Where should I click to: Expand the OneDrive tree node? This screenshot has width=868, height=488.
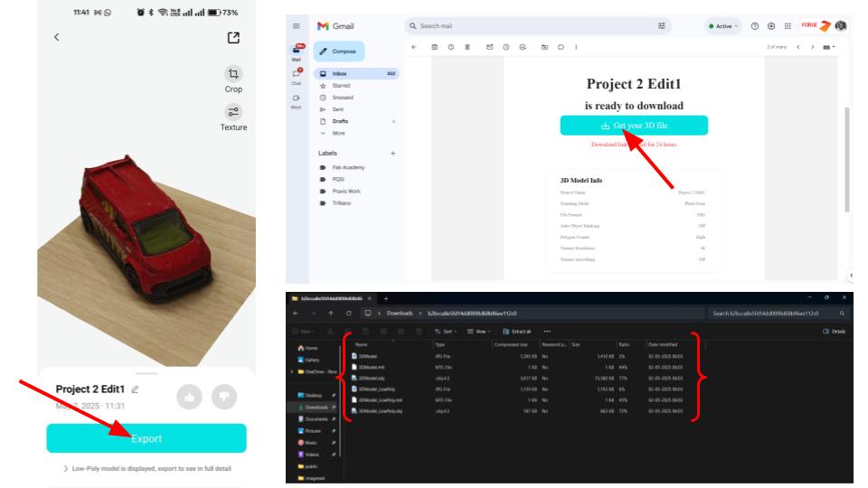tap(292, 371)
